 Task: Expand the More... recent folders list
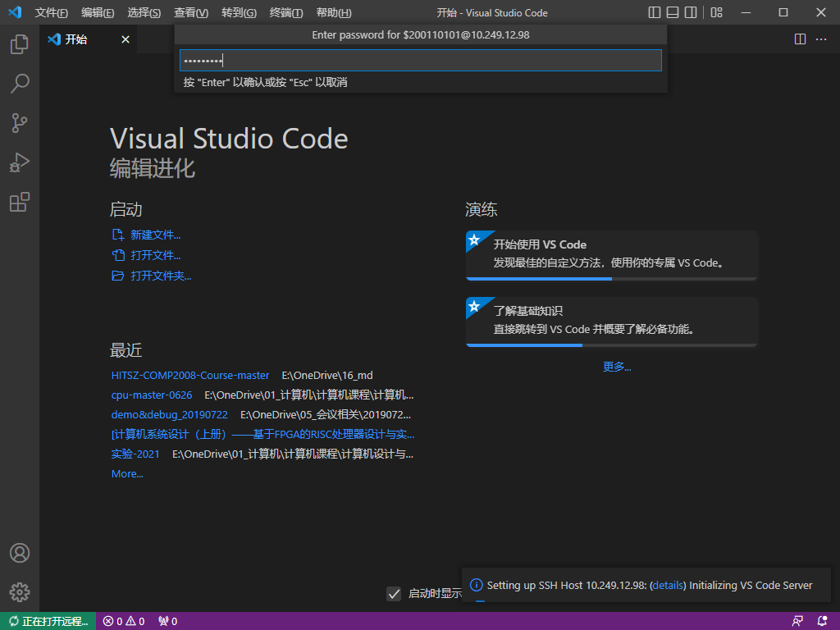point(127,474)
